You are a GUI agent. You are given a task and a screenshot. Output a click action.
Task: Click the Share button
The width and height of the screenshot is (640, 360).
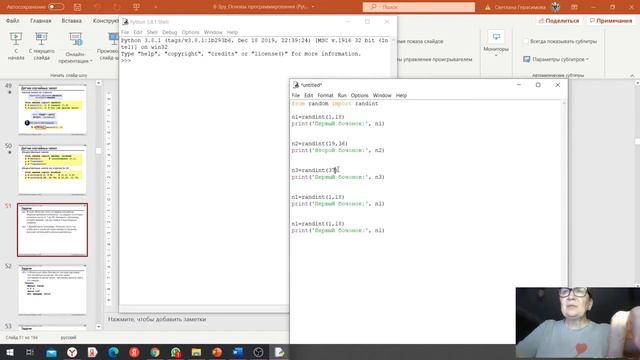pyautogui.click(x=559, y=20)
